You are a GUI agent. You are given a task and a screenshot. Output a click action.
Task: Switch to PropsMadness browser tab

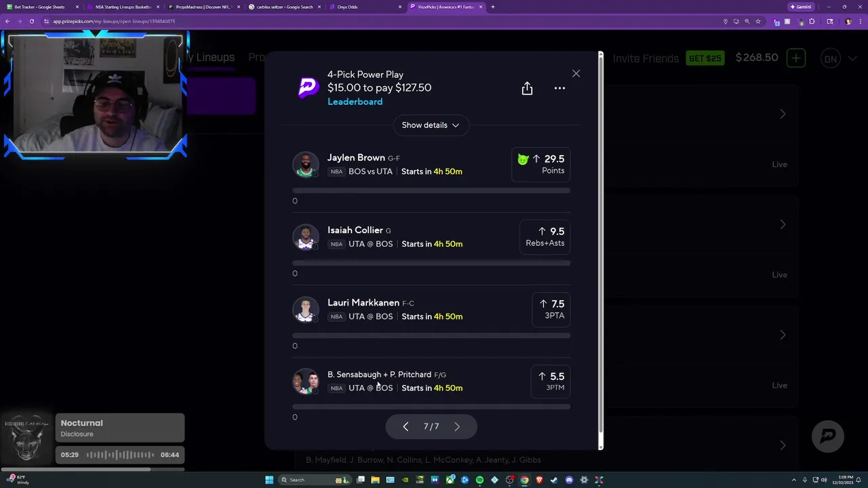coord(203,7)
